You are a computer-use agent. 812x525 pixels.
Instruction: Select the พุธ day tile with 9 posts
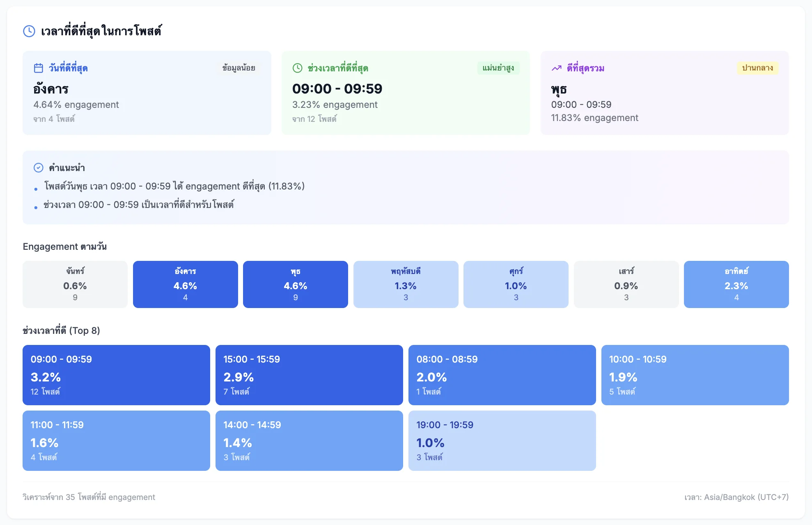click(296, 284)
